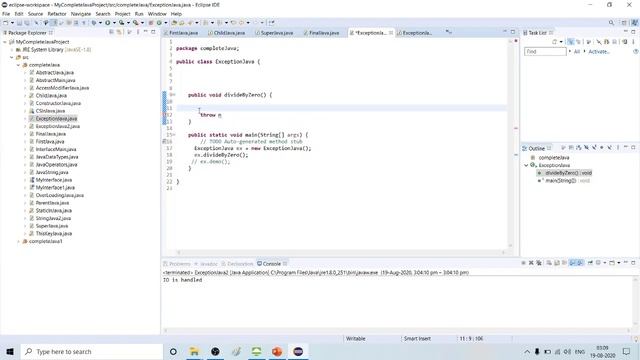Open the Navigate menu
Viewport: 640px width, 360px height.
pyautogui.click(x=81, y=14)
